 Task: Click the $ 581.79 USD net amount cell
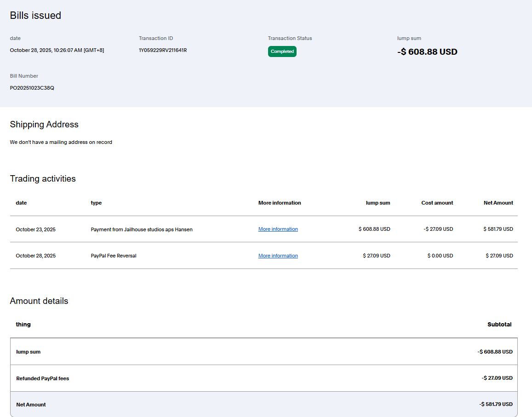point(498,229)
